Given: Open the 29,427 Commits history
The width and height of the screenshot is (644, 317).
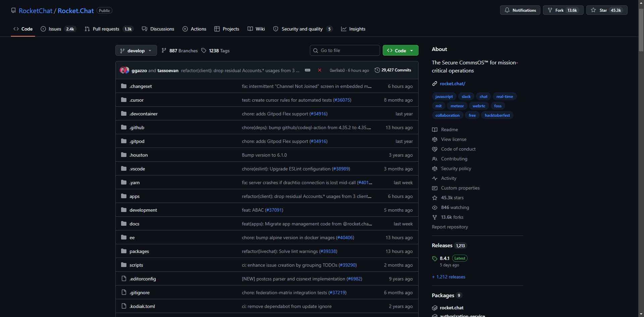Looking at the screenshot, I should coord(393,70).
